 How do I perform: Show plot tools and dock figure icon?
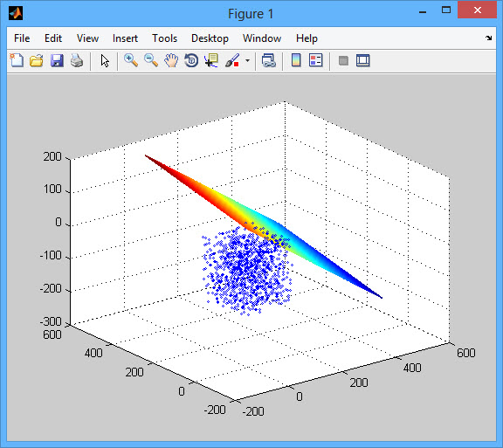point(362,60)
